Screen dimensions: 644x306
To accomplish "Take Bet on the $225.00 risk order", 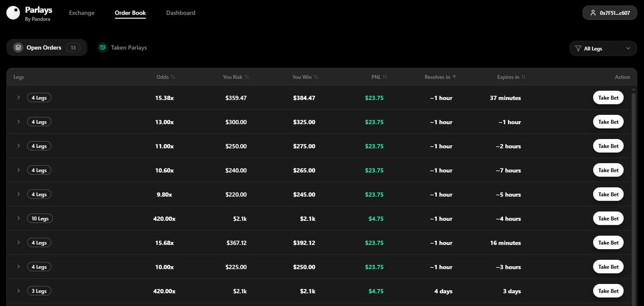I will coord(608,267).
